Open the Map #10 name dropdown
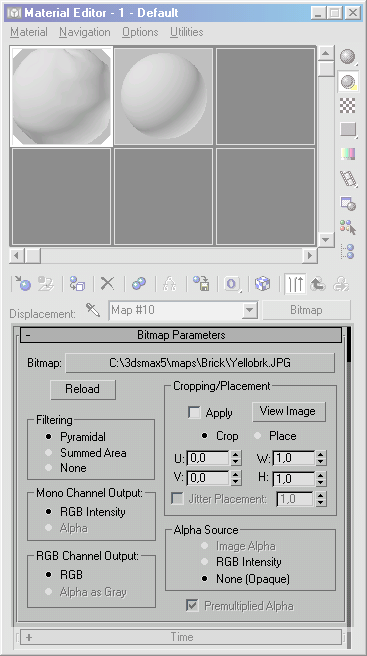367x656 pixels. click(x=250, y=310)
